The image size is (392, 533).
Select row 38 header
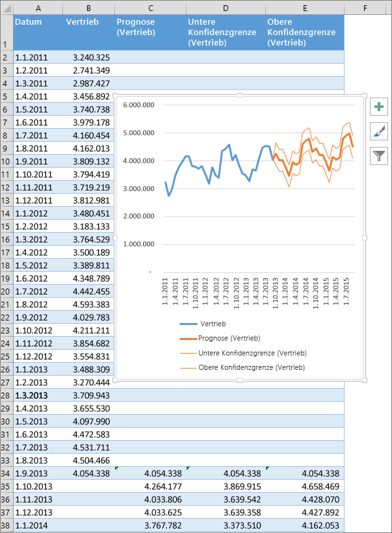(7, 525)
